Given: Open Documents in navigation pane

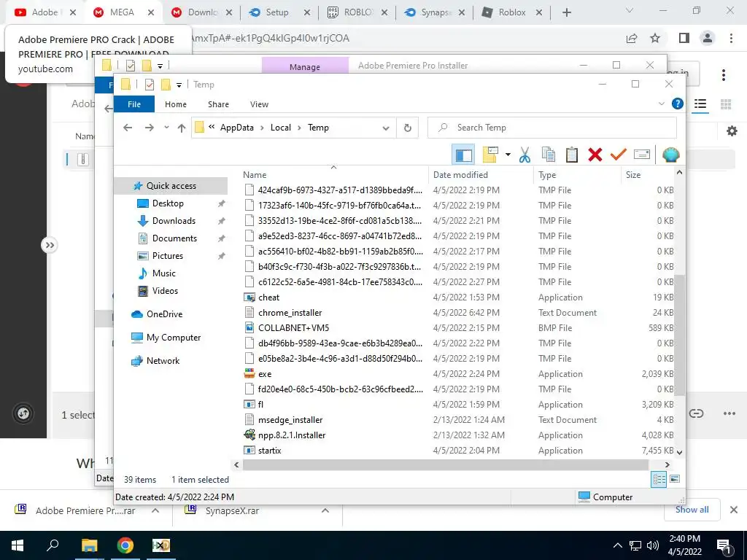Looking at the screenshot, I should click(174, 238).
